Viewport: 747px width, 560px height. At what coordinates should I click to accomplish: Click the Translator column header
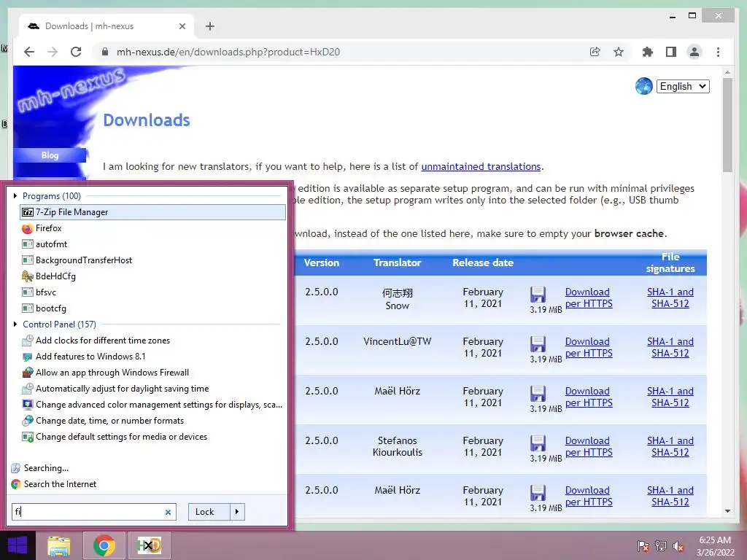(397, 262)
